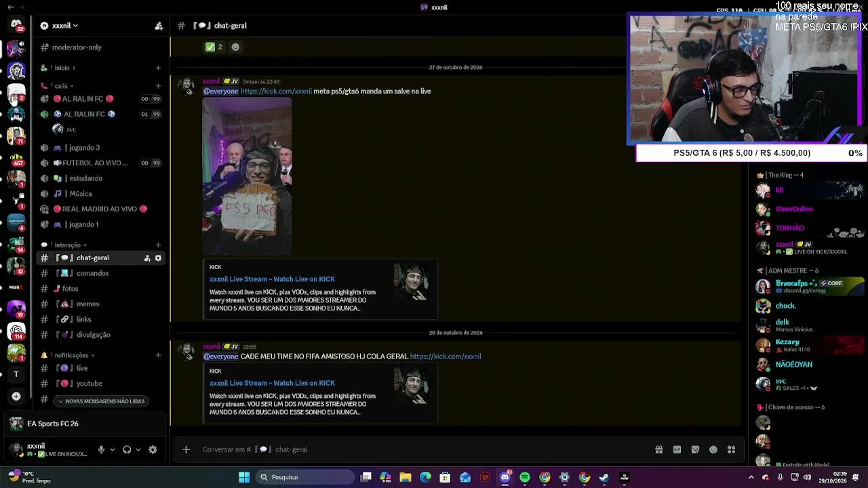Collapse the notificações category
Viewport: 868px width, 488px height.
coord(73,355)
